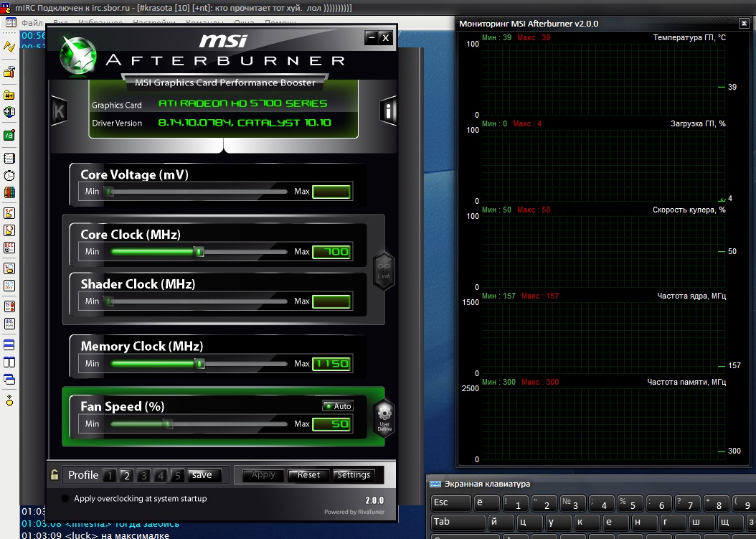Open mIRC Файл menu

click(32, 23)
